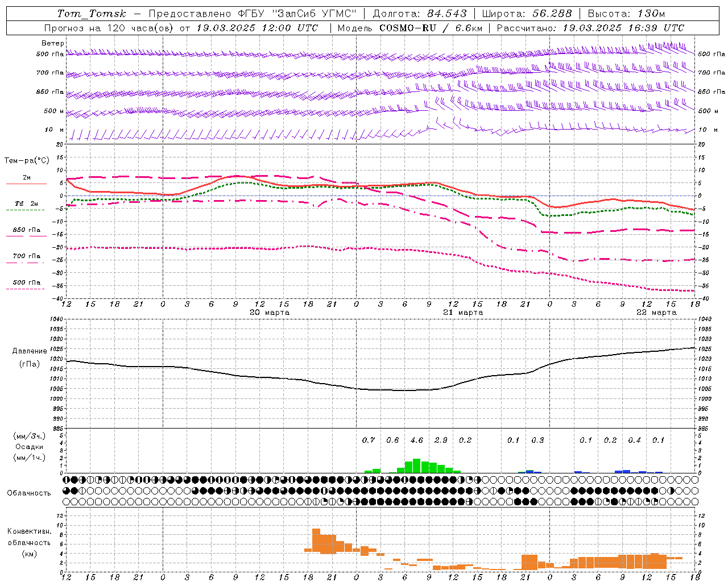The width and height of the screenshot is (728, 582).
Task: Click the Tom_Tomsk station title
Action: 92,14
